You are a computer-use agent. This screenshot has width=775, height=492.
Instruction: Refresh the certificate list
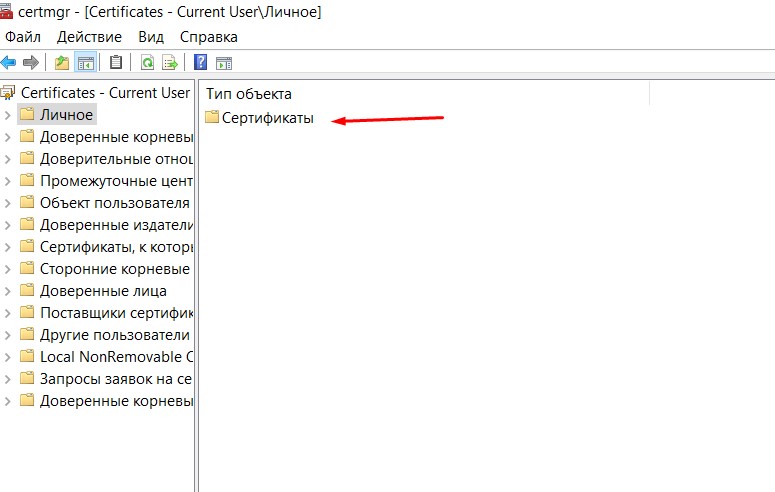147,62
